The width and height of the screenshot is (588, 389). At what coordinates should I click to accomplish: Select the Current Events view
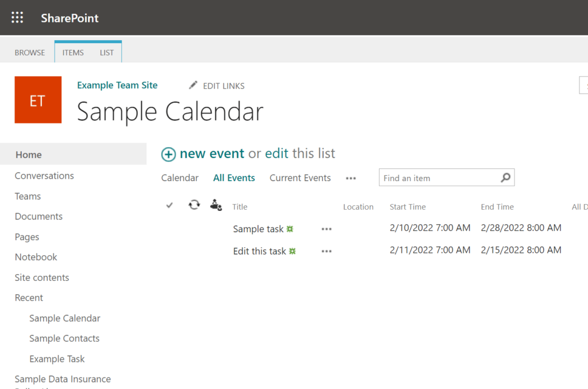click(300, 178)
